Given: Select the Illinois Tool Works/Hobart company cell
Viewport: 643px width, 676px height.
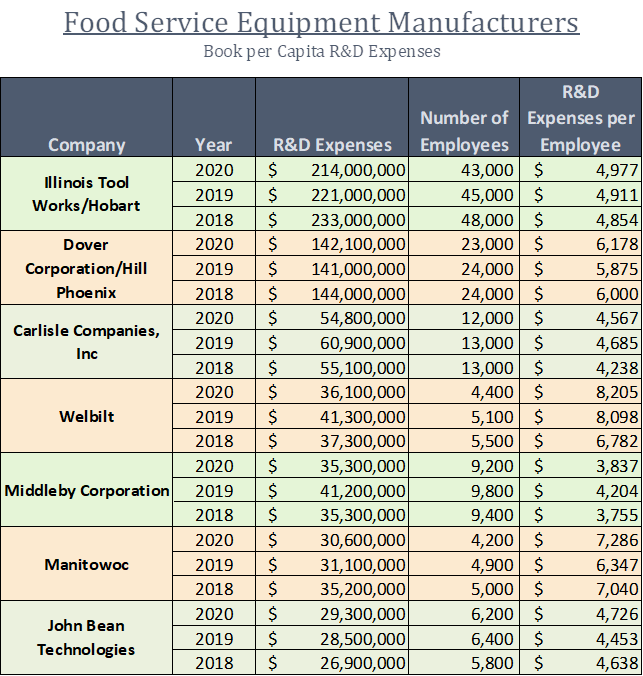Looking at the screenshot, I should coord(87,194).
